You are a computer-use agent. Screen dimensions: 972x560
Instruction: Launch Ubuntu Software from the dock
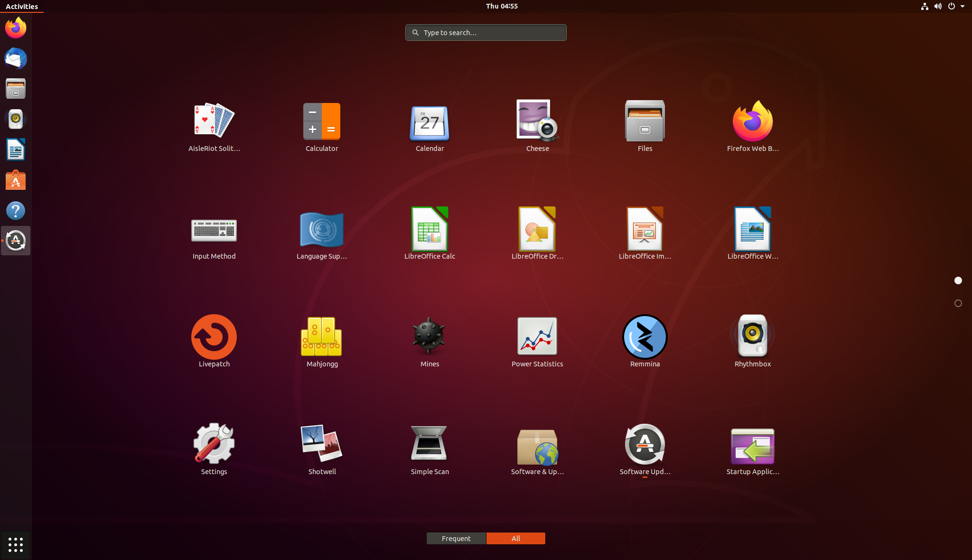click(16, 180)
